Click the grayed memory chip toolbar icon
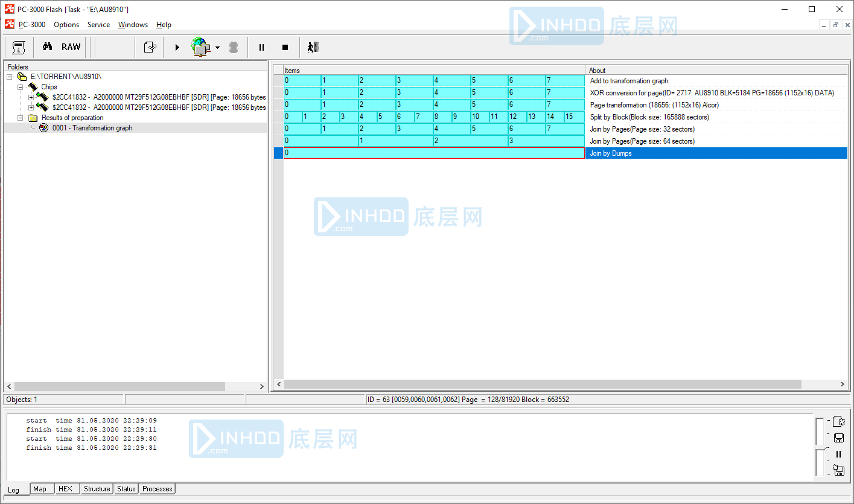This screenshot has width=854, height=504. click(x=234, y=47)
